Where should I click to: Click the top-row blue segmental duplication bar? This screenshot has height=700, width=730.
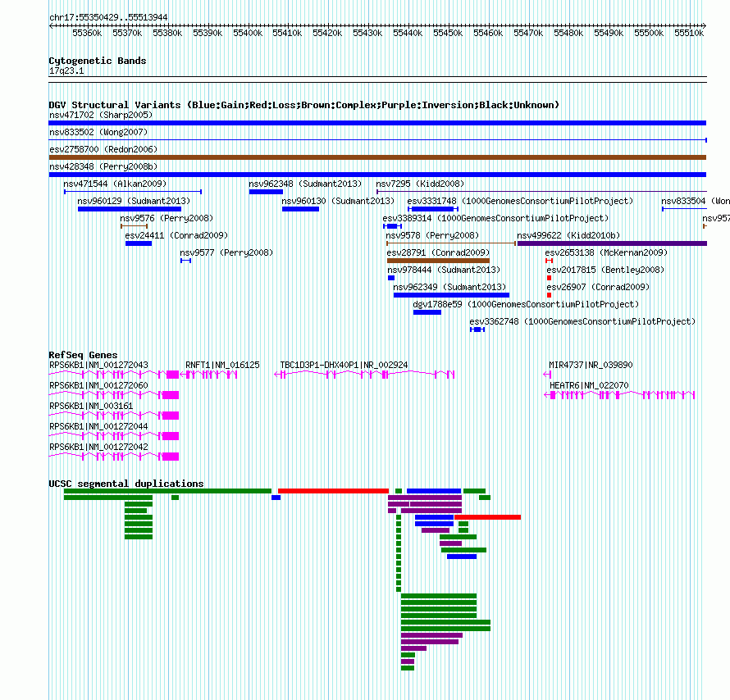(434, 491)
